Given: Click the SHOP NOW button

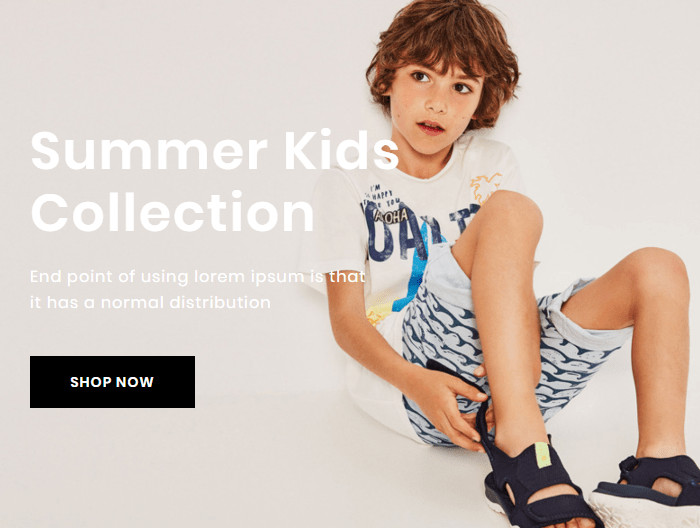Looking at the screenshot, I should tap(112, 382).
